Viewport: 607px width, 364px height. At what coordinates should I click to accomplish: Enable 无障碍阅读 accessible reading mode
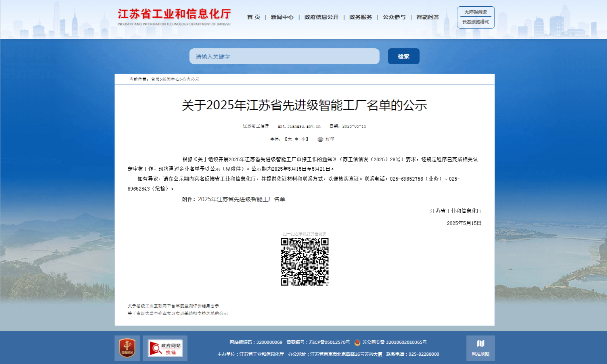click(x=475, y=11)
